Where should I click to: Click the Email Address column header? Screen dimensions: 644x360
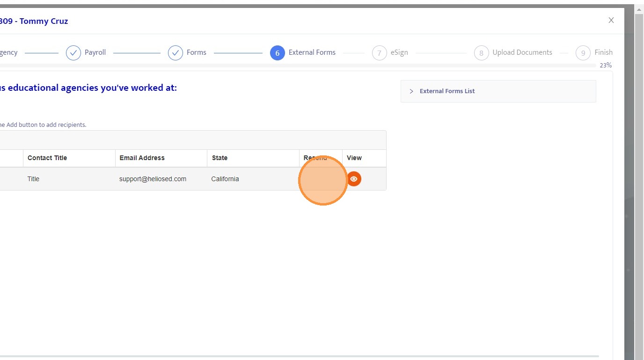[x=161, y=158]
